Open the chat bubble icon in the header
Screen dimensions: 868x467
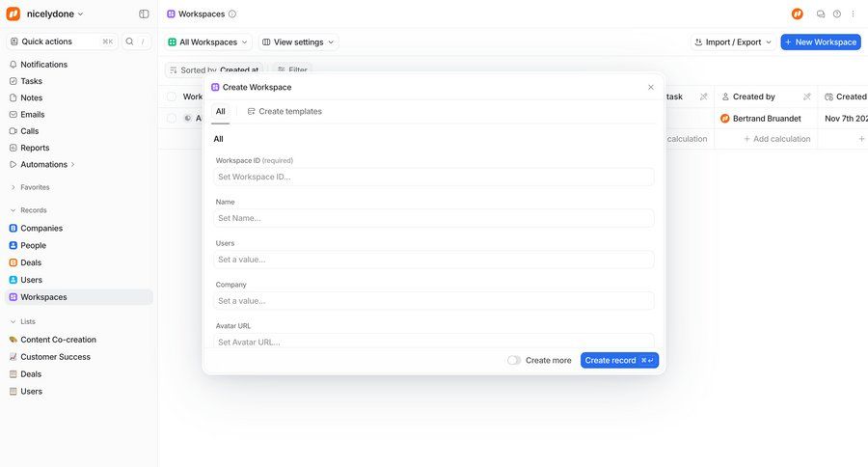[x=821, y=14]
